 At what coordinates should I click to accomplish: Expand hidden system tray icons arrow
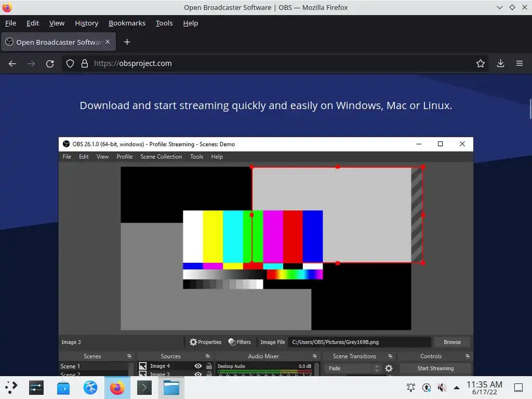point(457,388)
